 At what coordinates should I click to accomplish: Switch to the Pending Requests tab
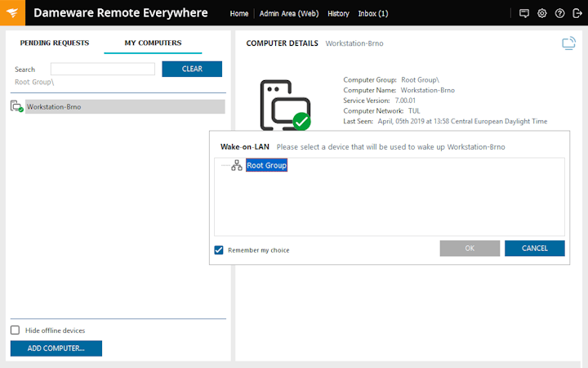(x=55, y=43)
